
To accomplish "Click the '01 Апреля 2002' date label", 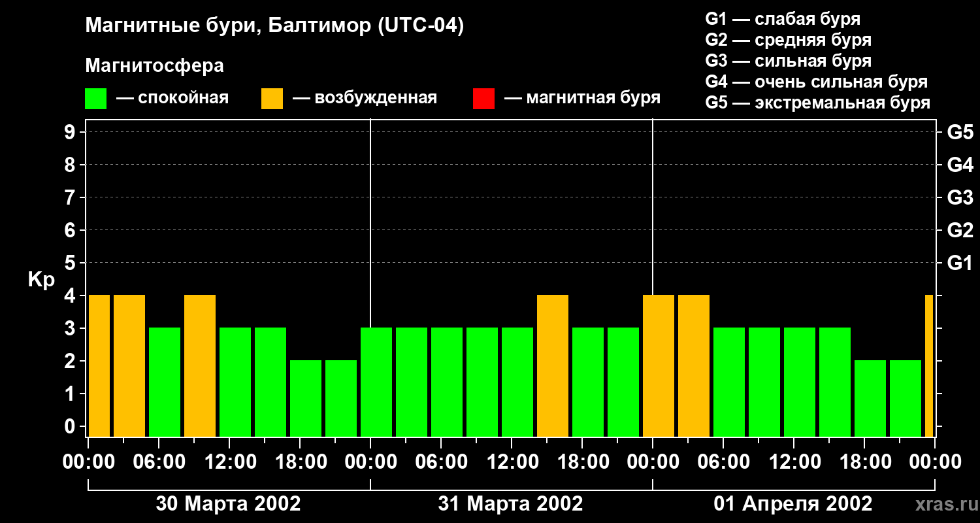I will click(792, 503).
